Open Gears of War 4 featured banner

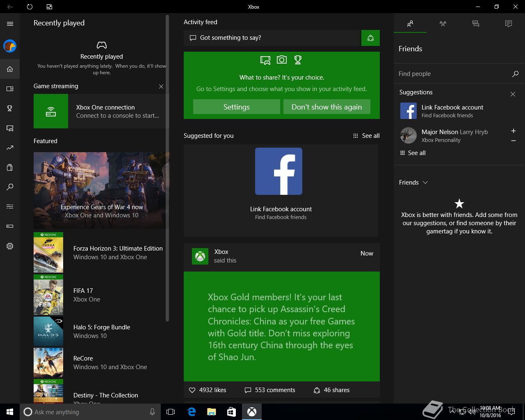coord(101,190)
